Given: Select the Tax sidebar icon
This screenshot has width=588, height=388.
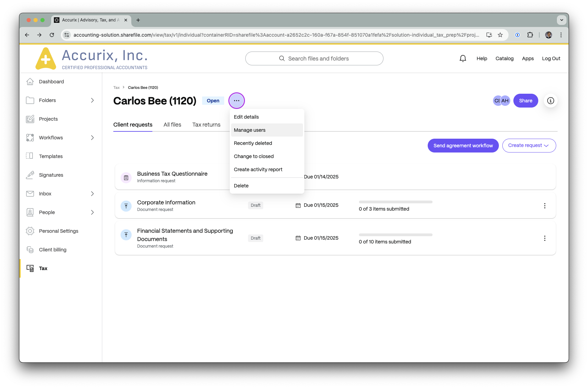Looking at the screenshot, I should click(30, 268).
